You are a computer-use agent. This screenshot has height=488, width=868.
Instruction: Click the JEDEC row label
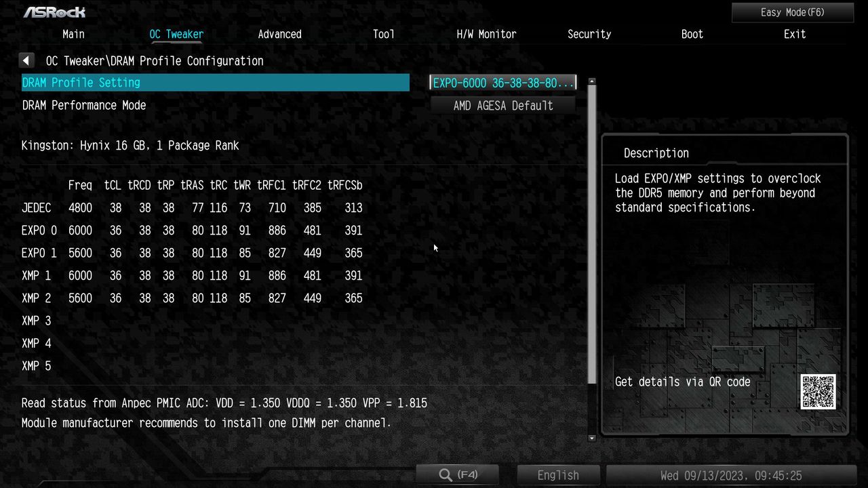[37, 208]
